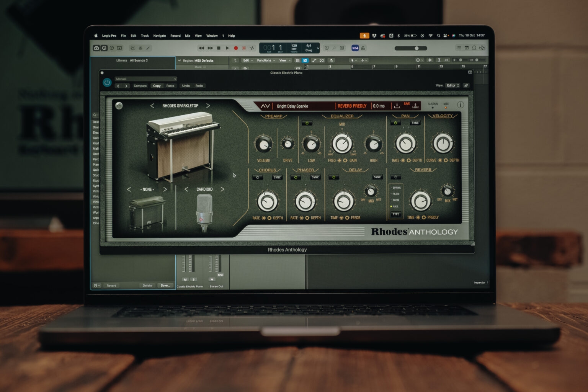Click the Cycle mode icon in the transport
This screenshot has width=588, height=392.
[252, 48]
